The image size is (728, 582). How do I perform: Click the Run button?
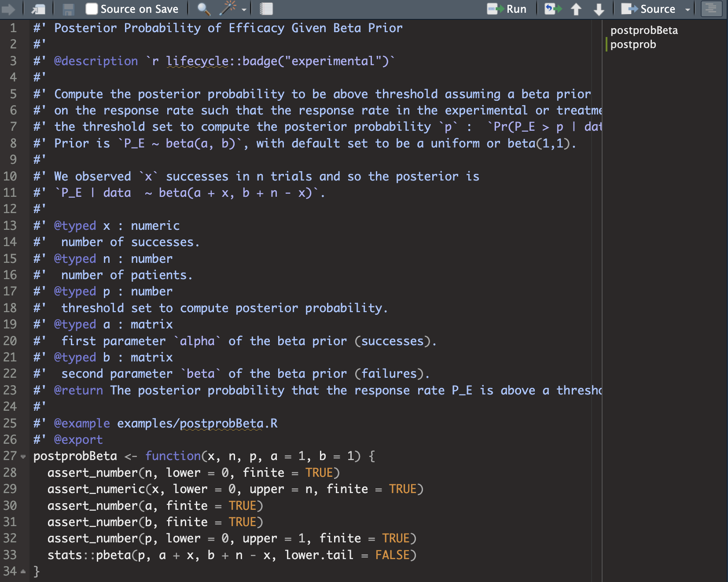[507, 9]
